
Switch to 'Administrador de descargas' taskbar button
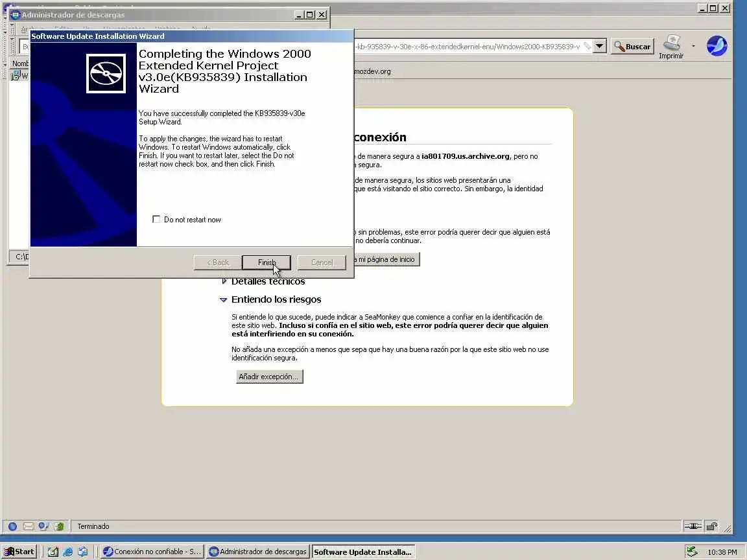[x=257, y=552]
